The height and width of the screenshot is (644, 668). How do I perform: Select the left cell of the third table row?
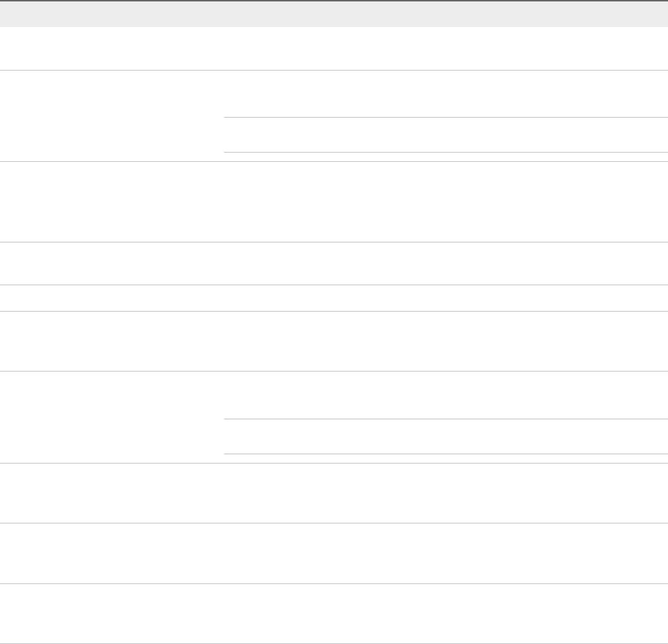click(111, 202)
